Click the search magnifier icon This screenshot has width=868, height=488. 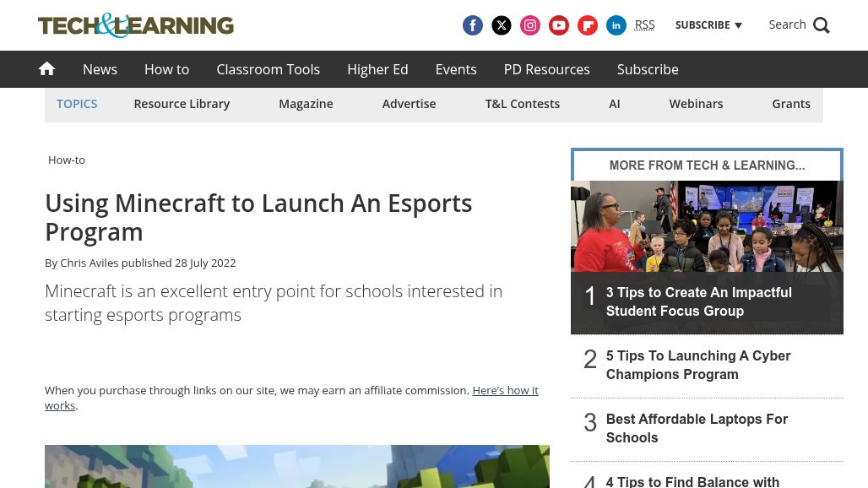[x=822, y=25]
